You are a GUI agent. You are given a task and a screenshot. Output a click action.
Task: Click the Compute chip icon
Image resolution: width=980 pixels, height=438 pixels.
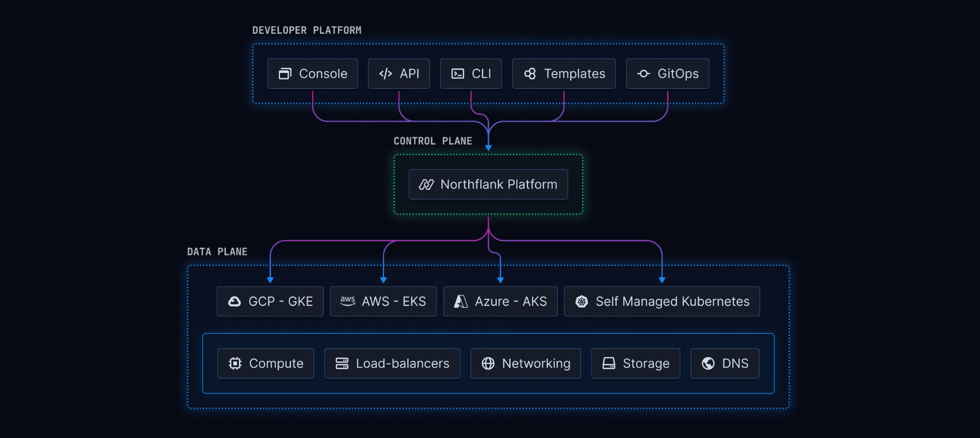[235, 364]
